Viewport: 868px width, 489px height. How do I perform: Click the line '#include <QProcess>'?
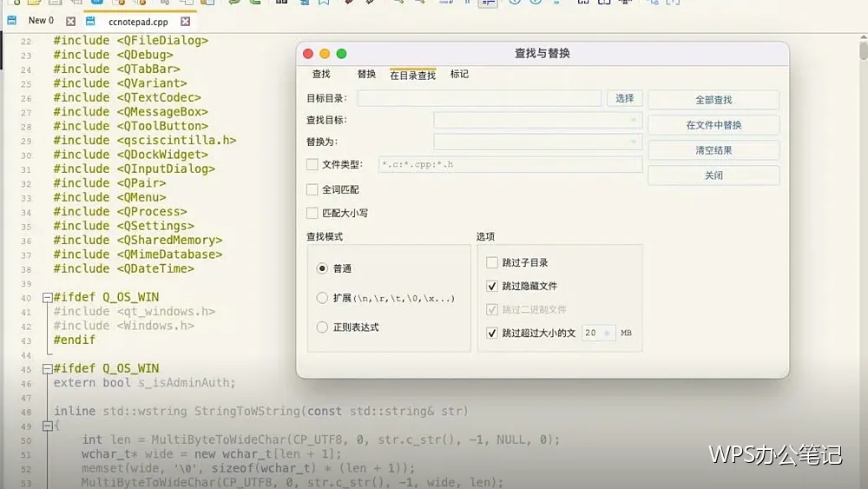(120, 212)
